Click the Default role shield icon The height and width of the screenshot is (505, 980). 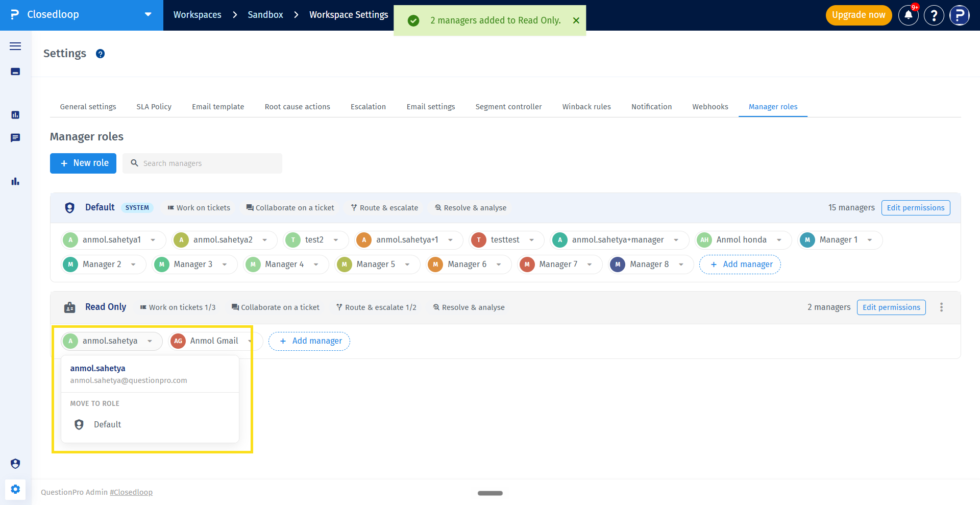tap(70, 208)
